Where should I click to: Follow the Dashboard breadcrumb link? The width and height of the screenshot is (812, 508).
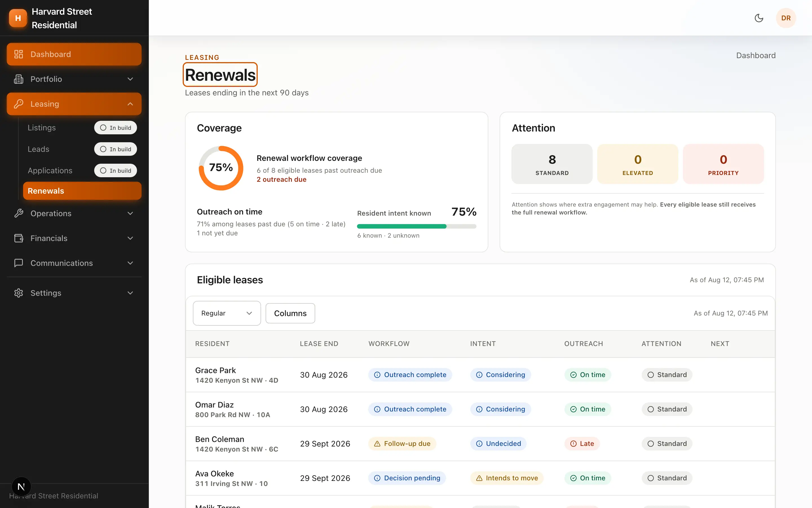coord(756,55)
